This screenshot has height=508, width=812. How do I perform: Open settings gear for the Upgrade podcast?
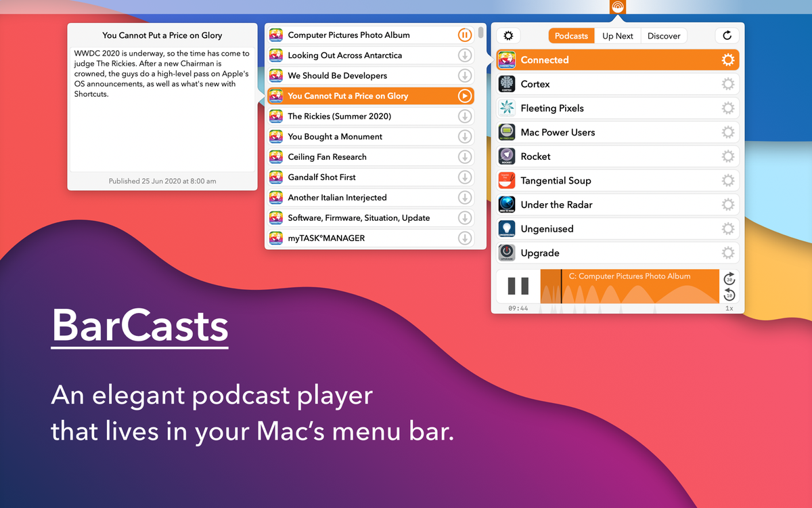tap(728, 253)
